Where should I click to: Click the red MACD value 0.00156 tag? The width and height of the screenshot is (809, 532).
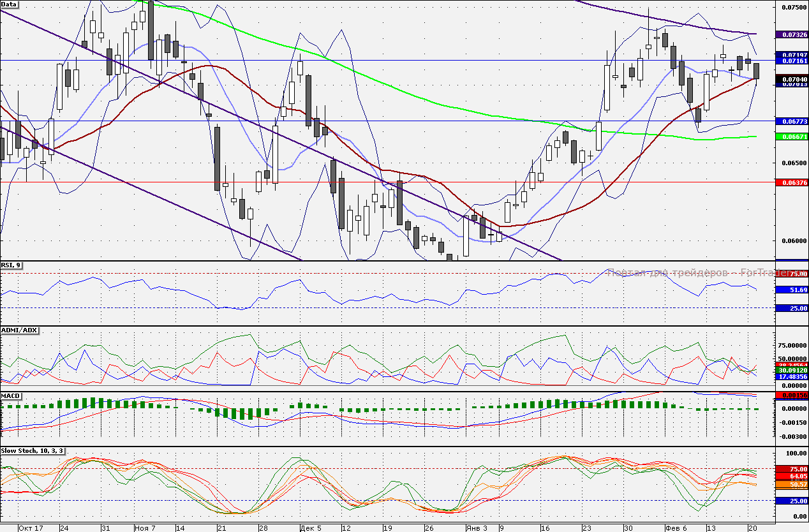(792, 395)
